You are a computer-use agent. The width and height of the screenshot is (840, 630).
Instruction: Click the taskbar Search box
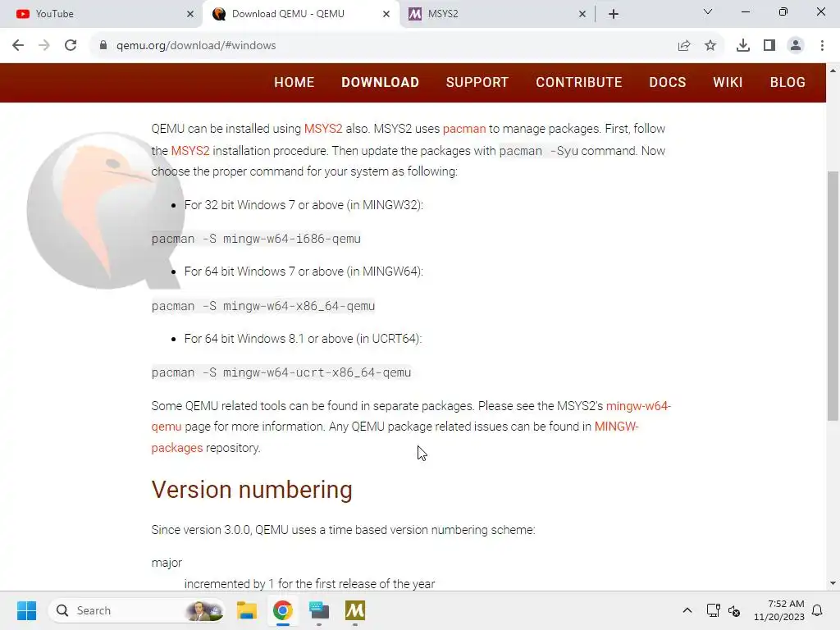coord(137,610)
